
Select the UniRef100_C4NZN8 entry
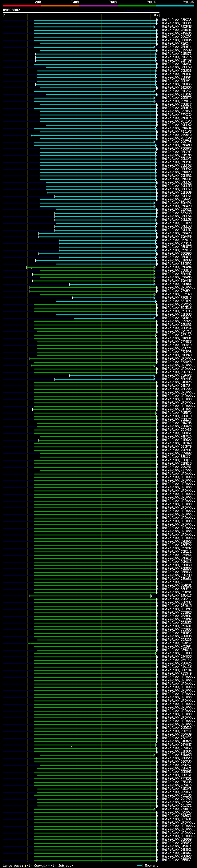coord(177,423)
